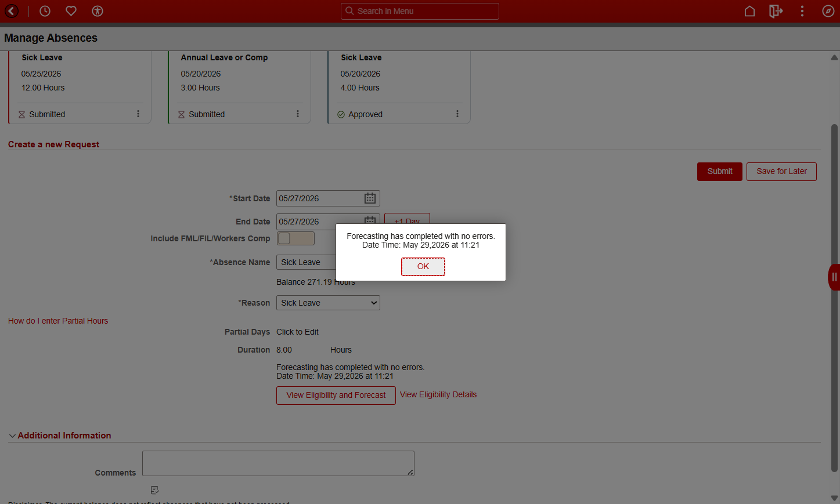Open View Eligibility Details link

438,394
